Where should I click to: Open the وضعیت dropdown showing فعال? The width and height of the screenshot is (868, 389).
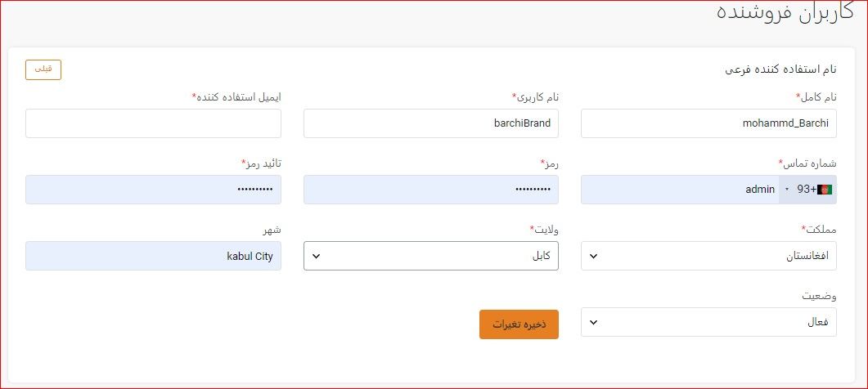[x=708, y=322]
